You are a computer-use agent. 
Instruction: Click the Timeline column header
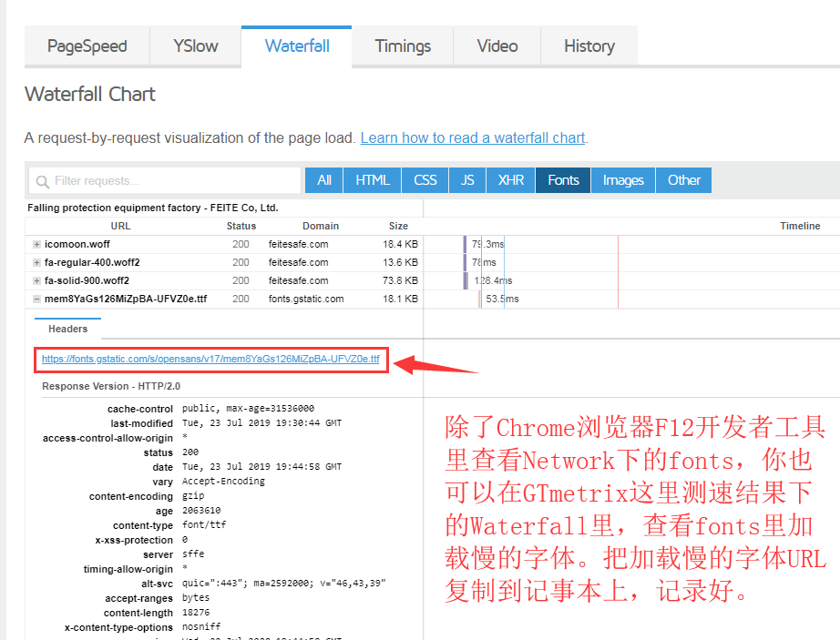800,226
